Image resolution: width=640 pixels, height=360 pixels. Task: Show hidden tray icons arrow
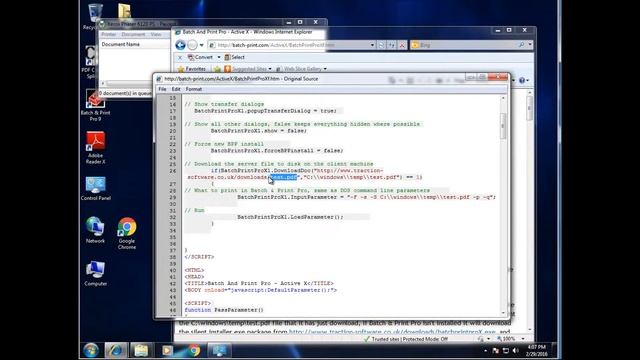point(485,351)
